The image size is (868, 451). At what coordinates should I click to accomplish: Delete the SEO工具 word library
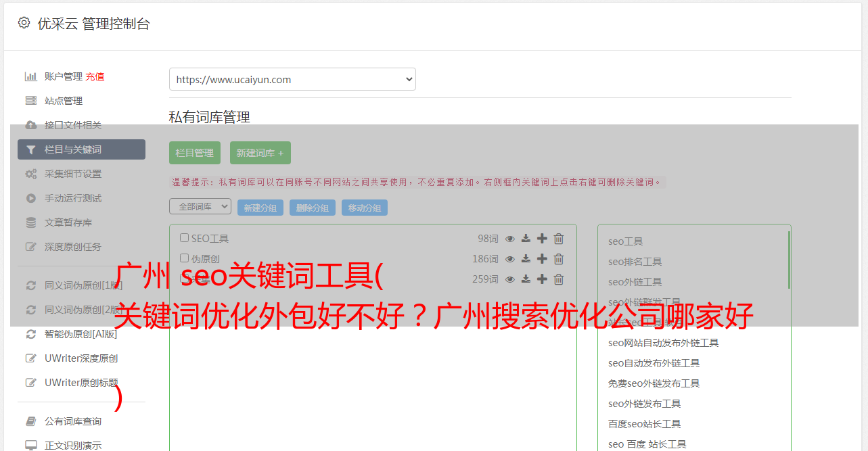(x=559, y=239)
